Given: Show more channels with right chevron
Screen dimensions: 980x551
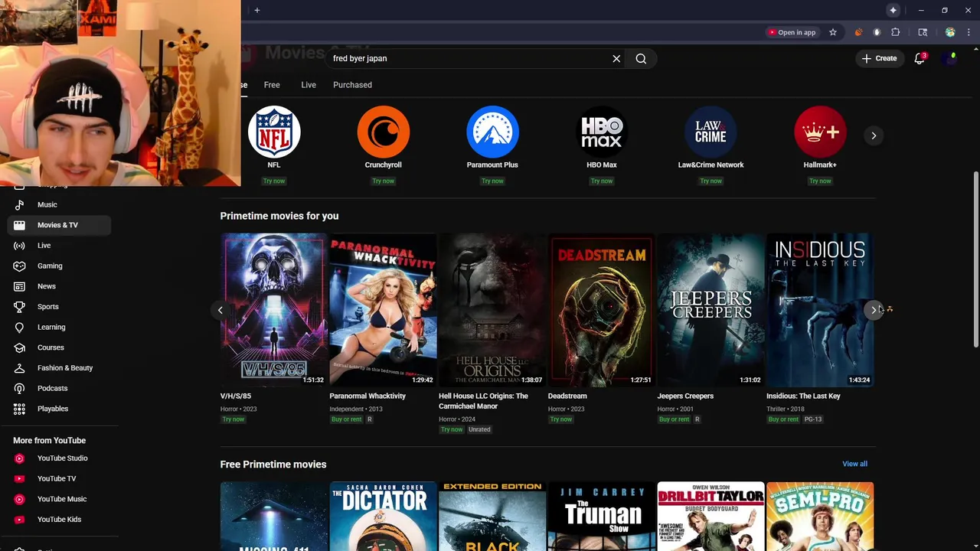Looking at the screenshot, I should [874, 135].
